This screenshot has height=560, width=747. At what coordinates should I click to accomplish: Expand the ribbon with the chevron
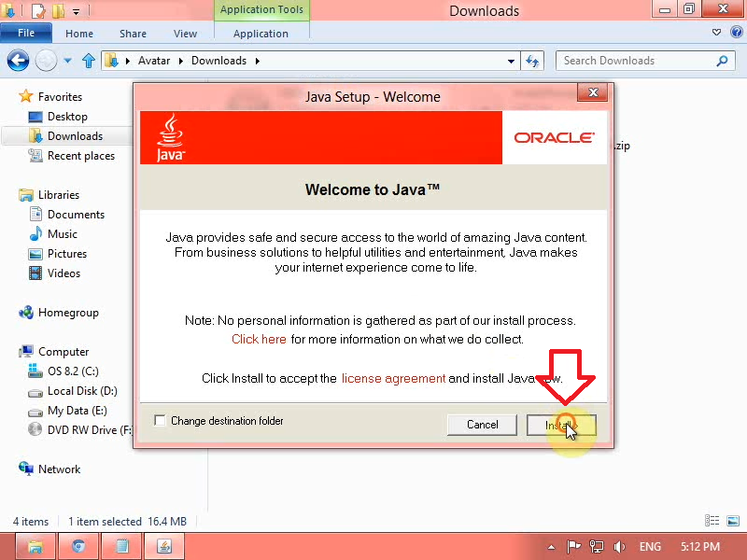716,33
